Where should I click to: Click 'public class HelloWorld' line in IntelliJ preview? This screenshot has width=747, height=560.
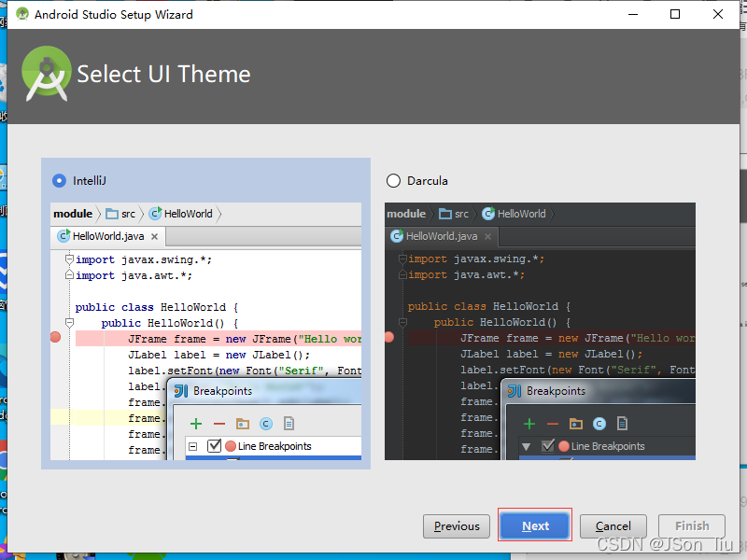pos(157,307)
